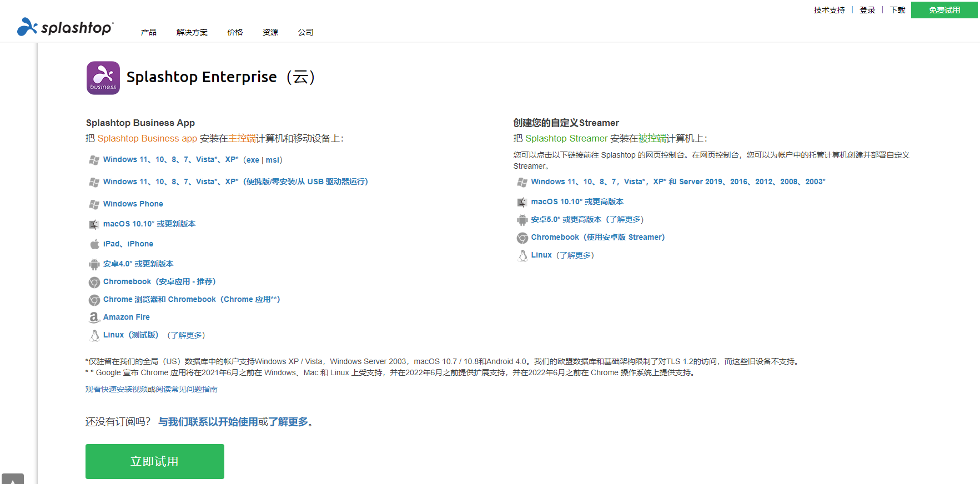The height and width of the screenshot is (484, 980).
Task: Go to 技术支持 in top bar
Action: point(830,10)
